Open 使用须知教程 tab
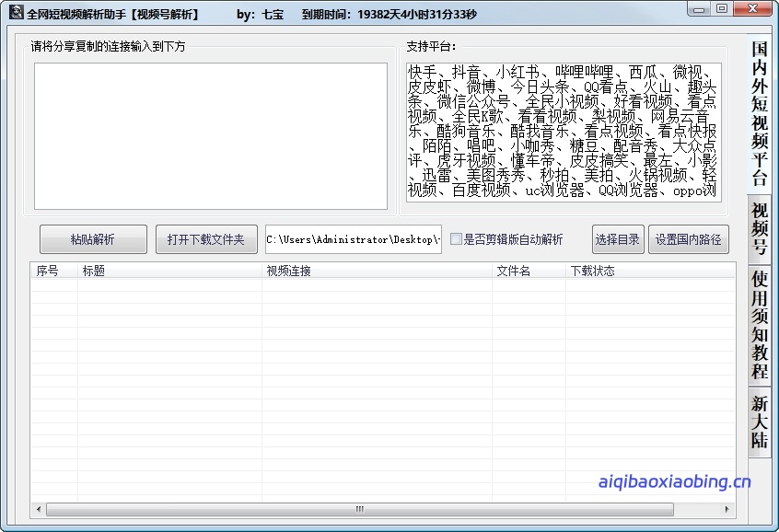This screenshot has width=779, height=532. 759,325
